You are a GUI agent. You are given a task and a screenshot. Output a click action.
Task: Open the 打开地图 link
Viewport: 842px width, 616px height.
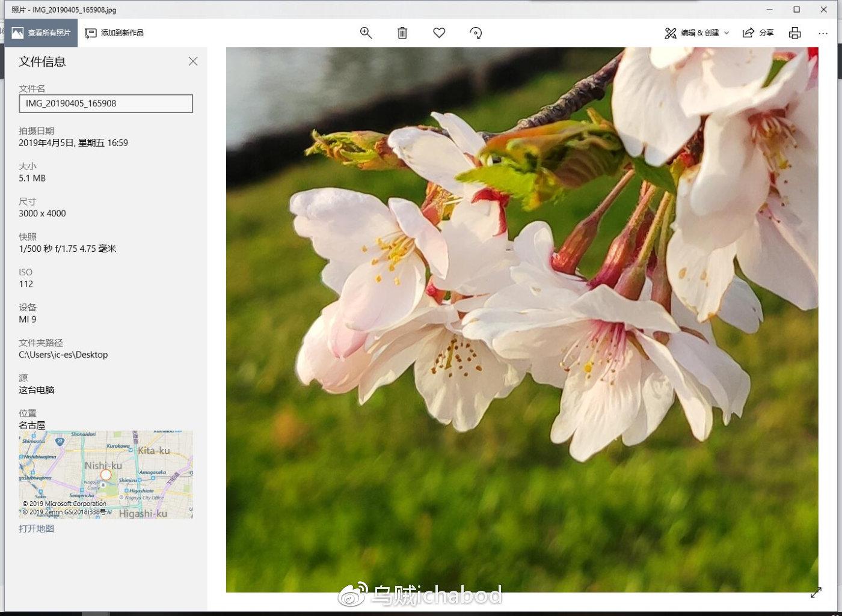(x=36, y=528)
